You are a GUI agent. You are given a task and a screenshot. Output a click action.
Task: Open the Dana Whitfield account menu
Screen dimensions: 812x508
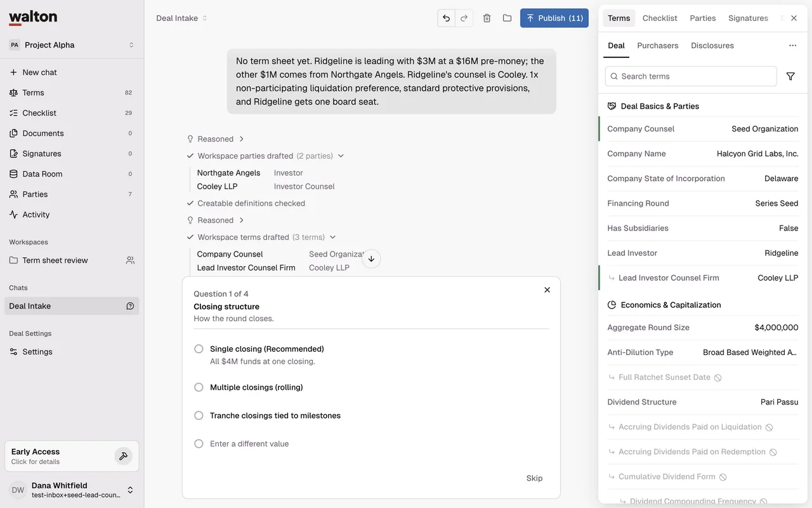pos(72,490)
